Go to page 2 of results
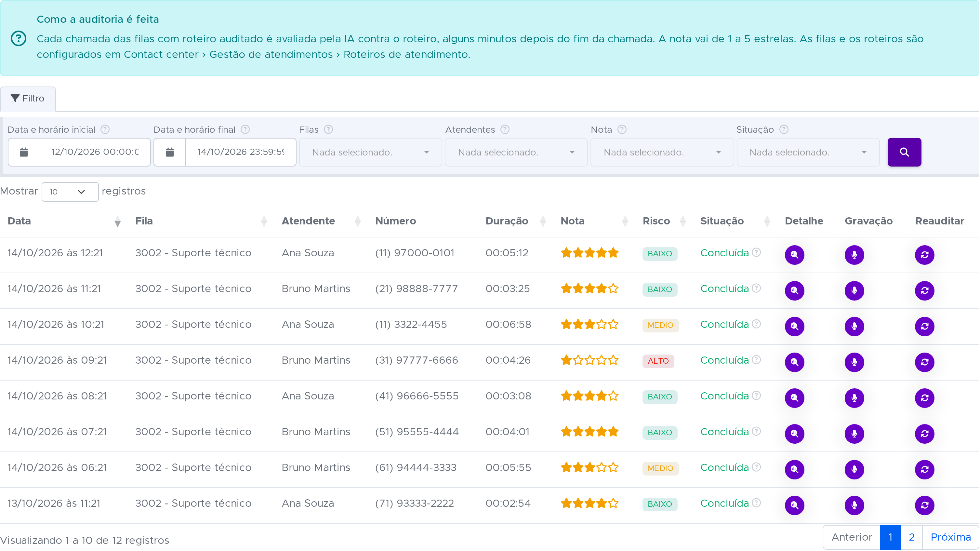This screenshot has width=980, height=551. point(911,537)
